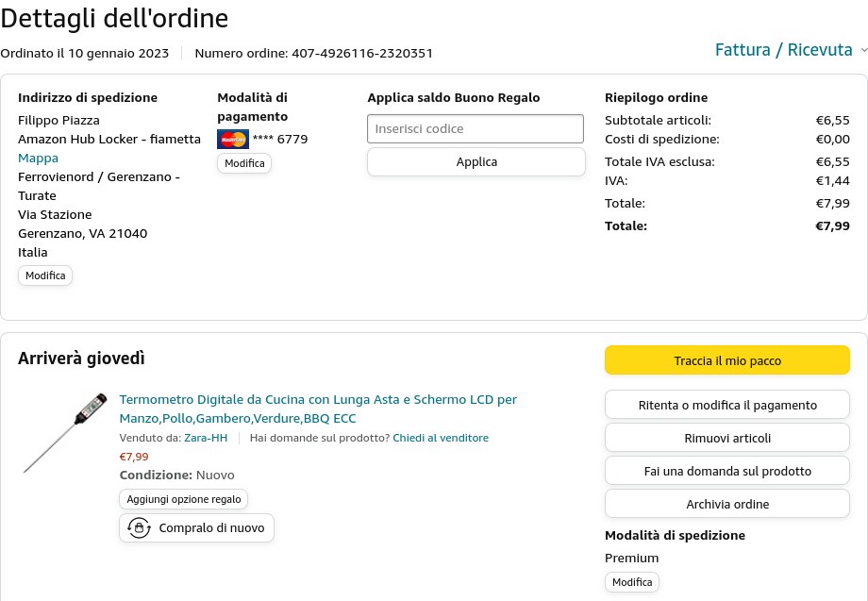868x601 pixels.
Task: Select Ritenta o modifica il pagamento
Action: click(726, 406)
